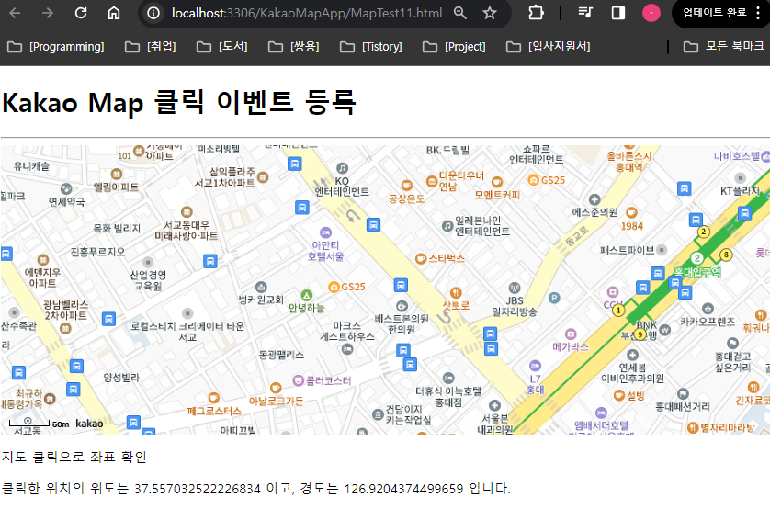
Task: Select exit 8 marker of 홍대입구역
Action: (726, 255)
